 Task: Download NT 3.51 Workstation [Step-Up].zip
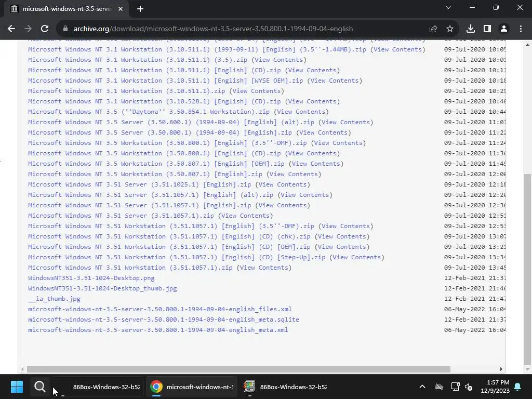(177, 257)
